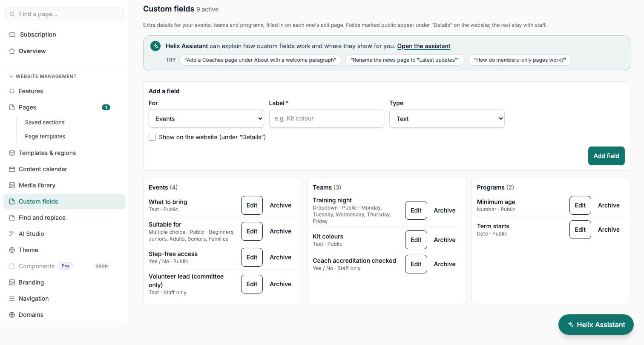Click the Subscription card icon in sidebar
The width and height of the screenshot is (644, 345).
click(x=12, y=34)
